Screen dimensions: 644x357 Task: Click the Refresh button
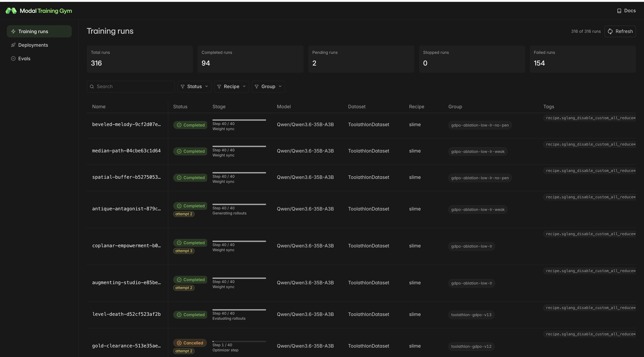tap(620, 31)
